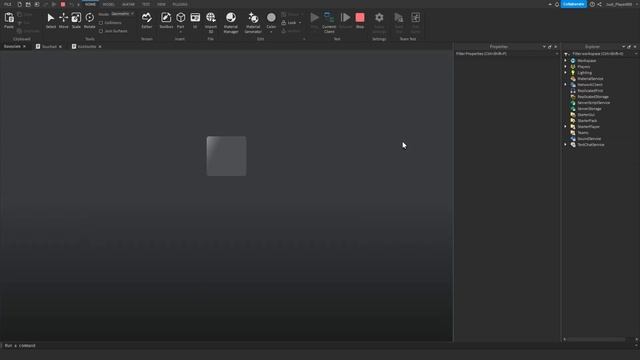The width and height of the screenshot is (640, 360).
Task: Select Teams in Explorer
Action: click(582, 133)
